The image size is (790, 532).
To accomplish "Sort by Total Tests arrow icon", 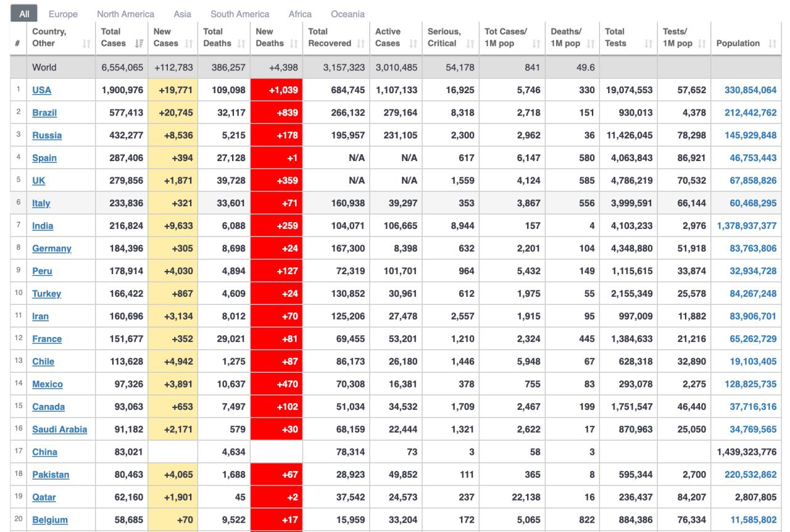I will 648,44.
